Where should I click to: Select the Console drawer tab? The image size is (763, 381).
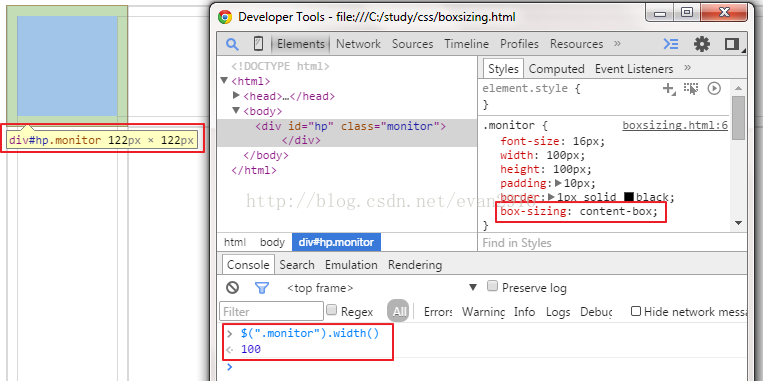[248, 265]
